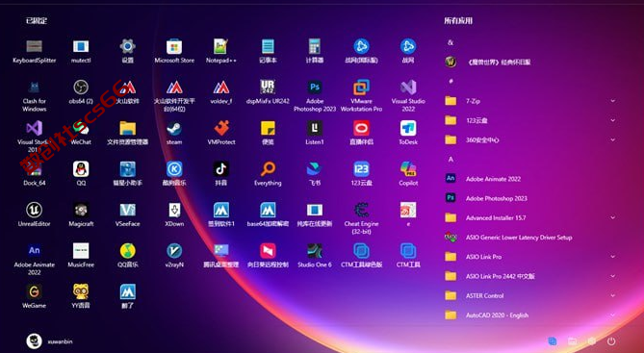Viewport: 644px width, 353px height.
Task: Jump to letter A section header
Action: (x=451, y=160)
